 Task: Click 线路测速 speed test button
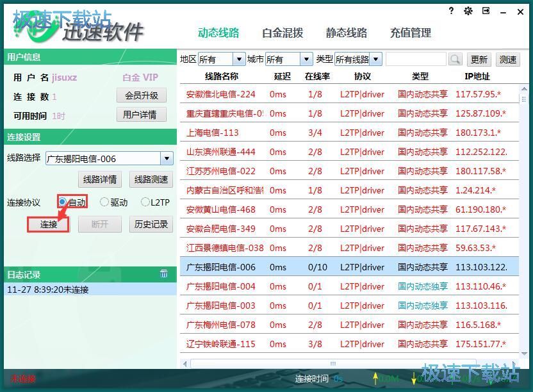[151, 179]
